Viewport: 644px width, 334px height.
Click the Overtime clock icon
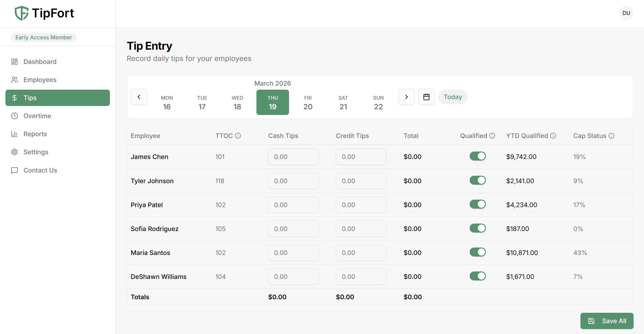coord(14,116)
